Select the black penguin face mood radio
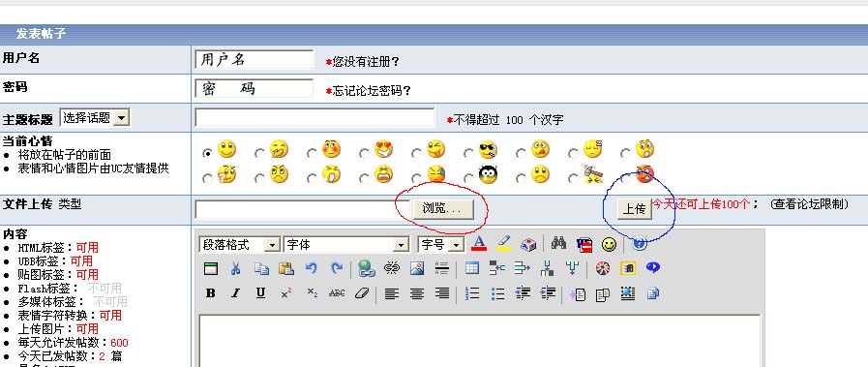Viewport: 868px width, 367px height. [468, 179]
